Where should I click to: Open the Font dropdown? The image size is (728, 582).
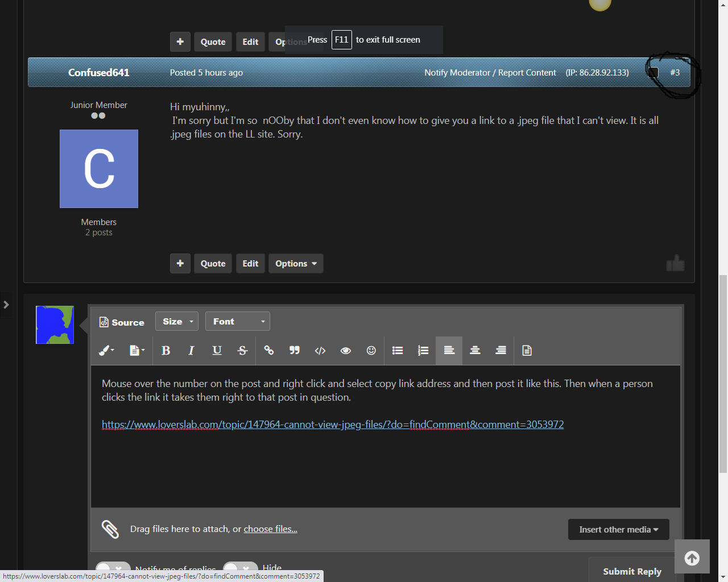(238, 322)
